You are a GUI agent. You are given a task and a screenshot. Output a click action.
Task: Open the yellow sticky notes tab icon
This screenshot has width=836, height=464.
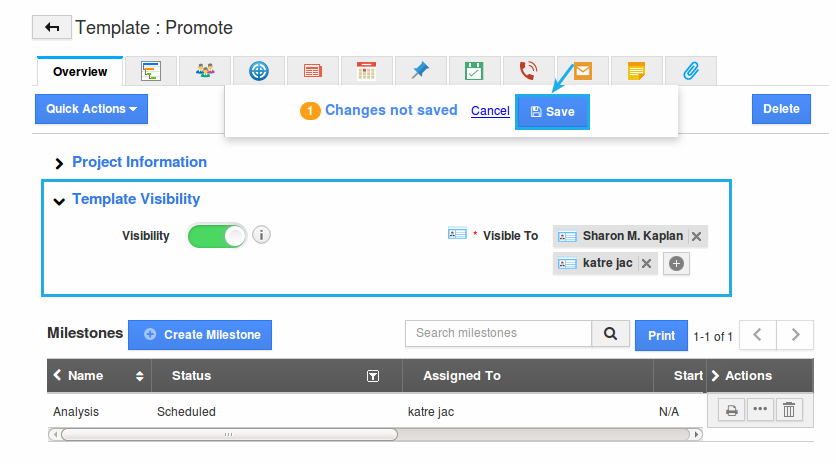[x=636, y=71]
